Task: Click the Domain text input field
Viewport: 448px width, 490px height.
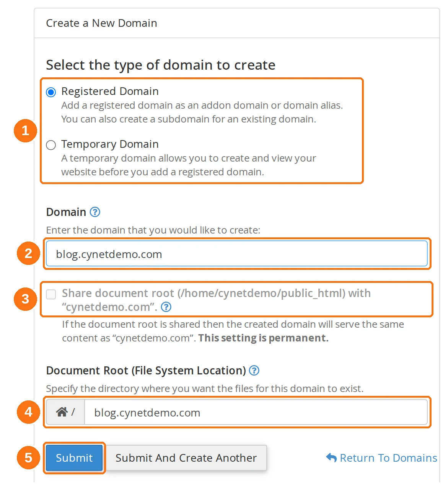Action: [236, 253]
